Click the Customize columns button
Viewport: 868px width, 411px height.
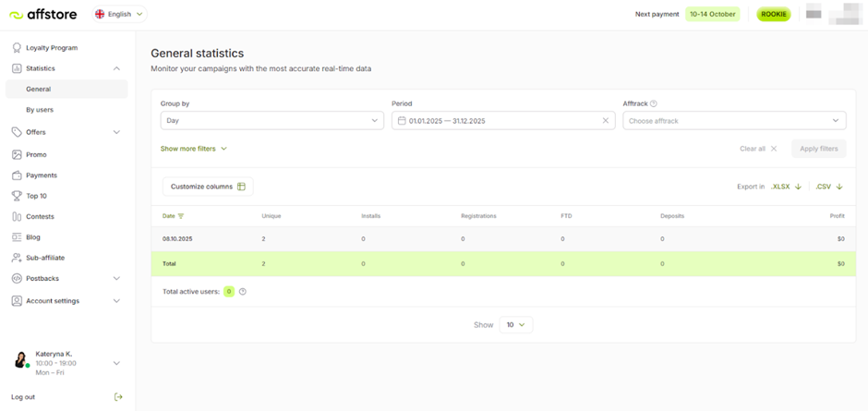208,187
